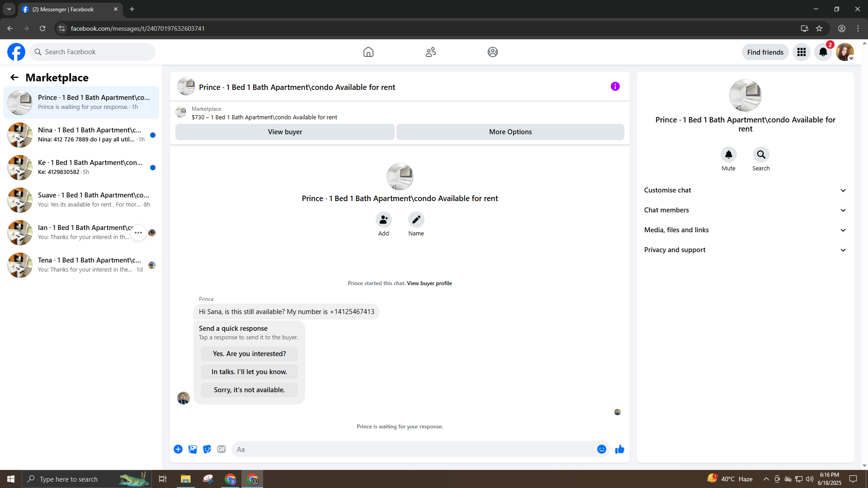Open Task View on the taskbar
The image size is (868, 488).
click(163, 479)
